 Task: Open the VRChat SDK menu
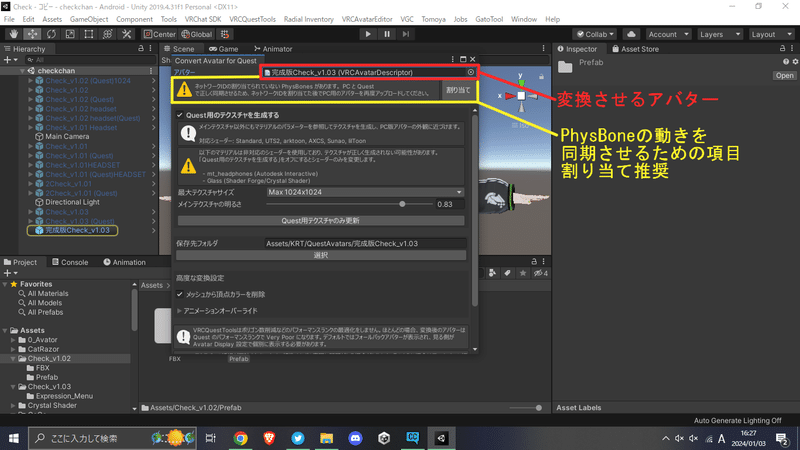click(x=203, y=19)
